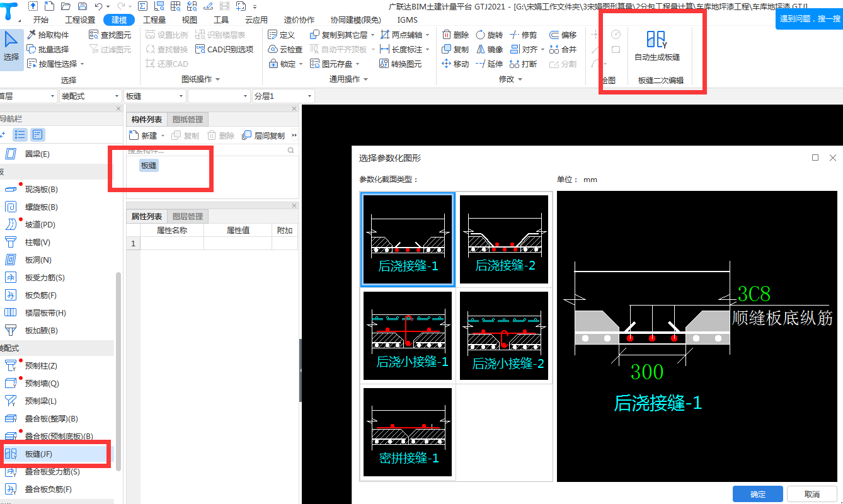Click the 长度标注 length dimension tool
Screen dimensions: 843x504
(x=402, y=49)
